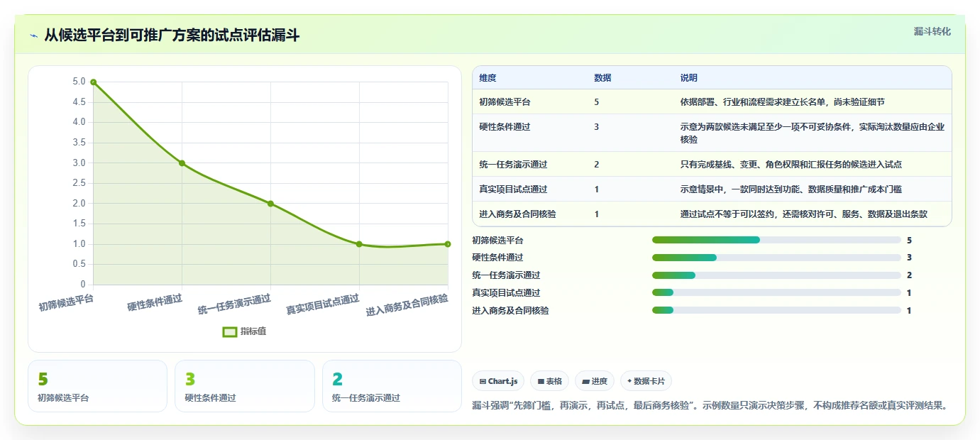Click the lightning icon beside the funnel title

click(x=34, y=35)
